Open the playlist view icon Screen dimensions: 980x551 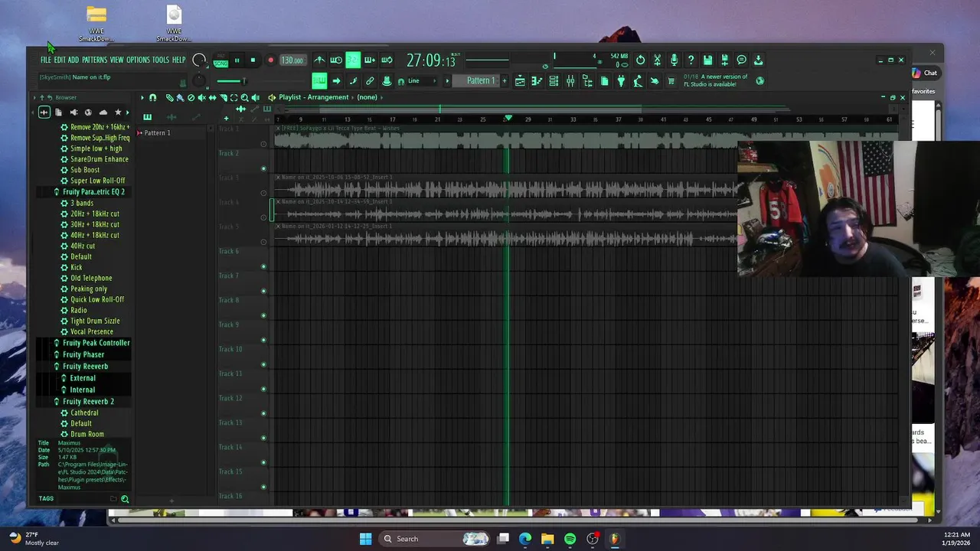click(520, 81)
